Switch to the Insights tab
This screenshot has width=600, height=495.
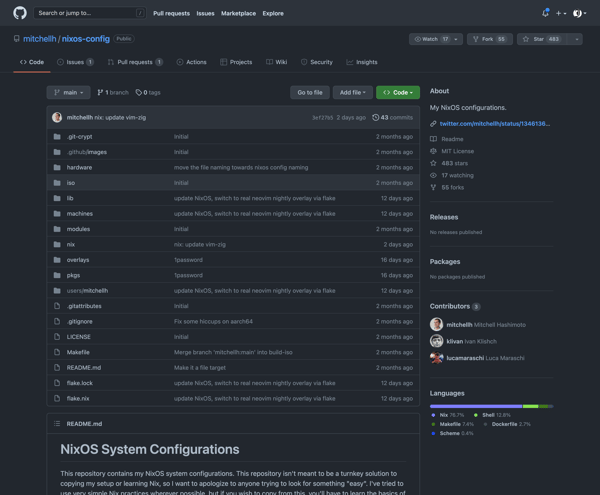coord(362,62)
